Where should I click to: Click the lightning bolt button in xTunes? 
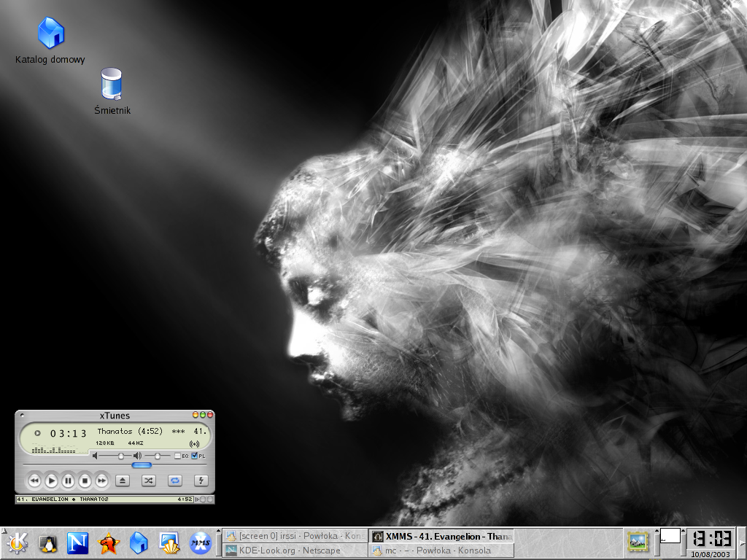(201, 481)
